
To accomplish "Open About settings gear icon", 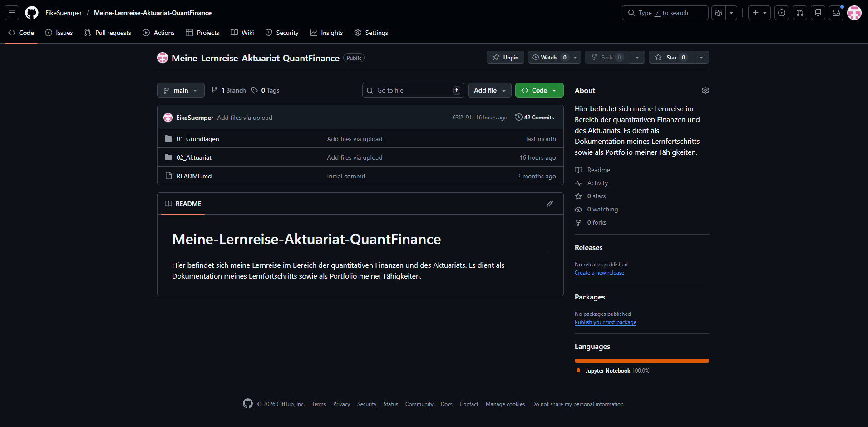I will [705, 90].
